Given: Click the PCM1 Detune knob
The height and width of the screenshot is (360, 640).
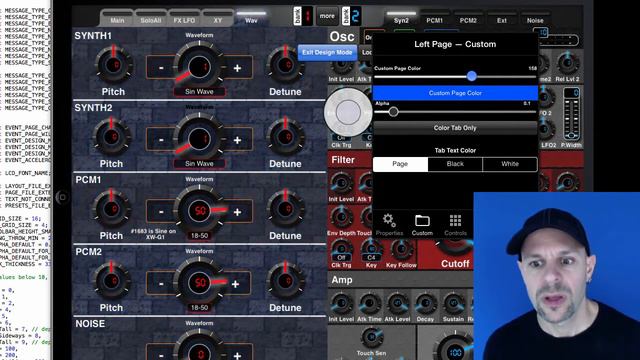Looking at the screenshot, I should [x=285, y=209].
